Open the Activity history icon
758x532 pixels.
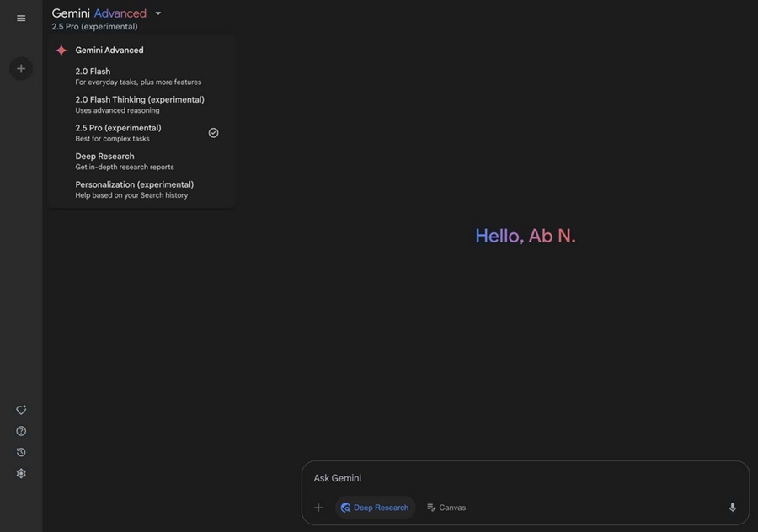(x=21, y=452)
